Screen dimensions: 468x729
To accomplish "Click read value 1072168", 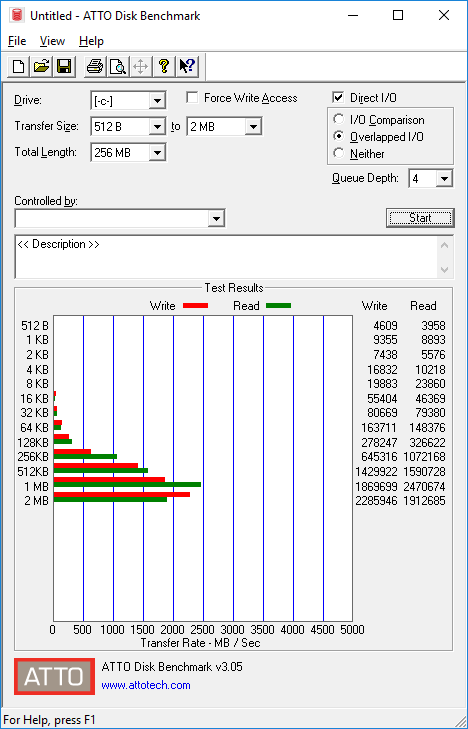I will (x=424, y=457).
